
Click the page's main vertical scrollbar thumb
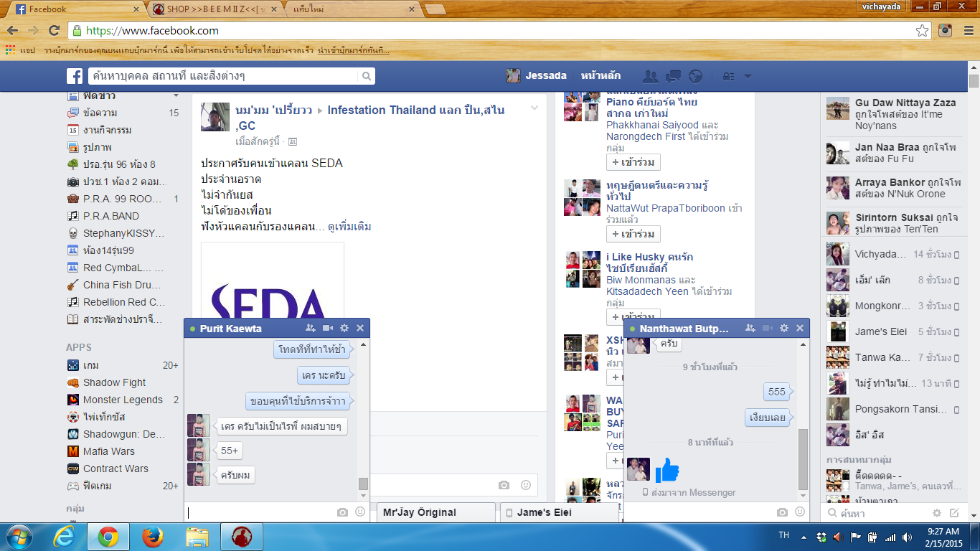click(974, 80)
